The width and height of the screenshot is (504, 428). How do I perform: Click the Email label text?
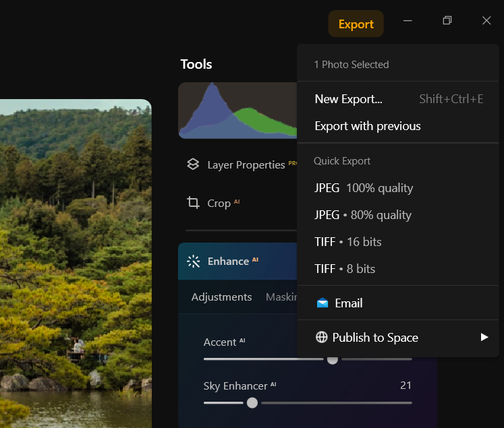tap(349, 303)
